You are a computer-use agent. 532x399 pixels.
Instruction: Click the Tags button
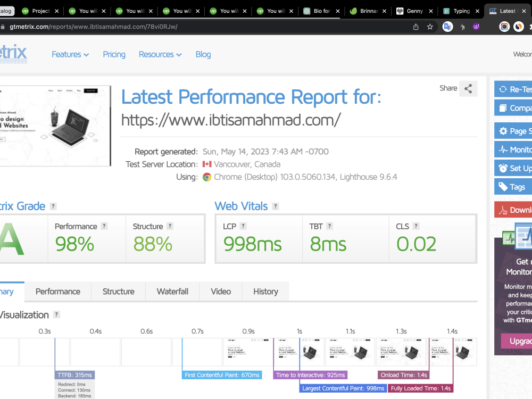coord(513,187)
